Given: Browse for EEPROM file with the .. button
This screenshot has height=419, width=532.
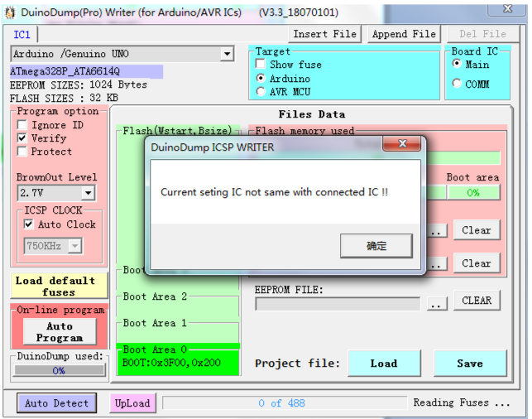Looking at the screenshot, I should [437, 304].
